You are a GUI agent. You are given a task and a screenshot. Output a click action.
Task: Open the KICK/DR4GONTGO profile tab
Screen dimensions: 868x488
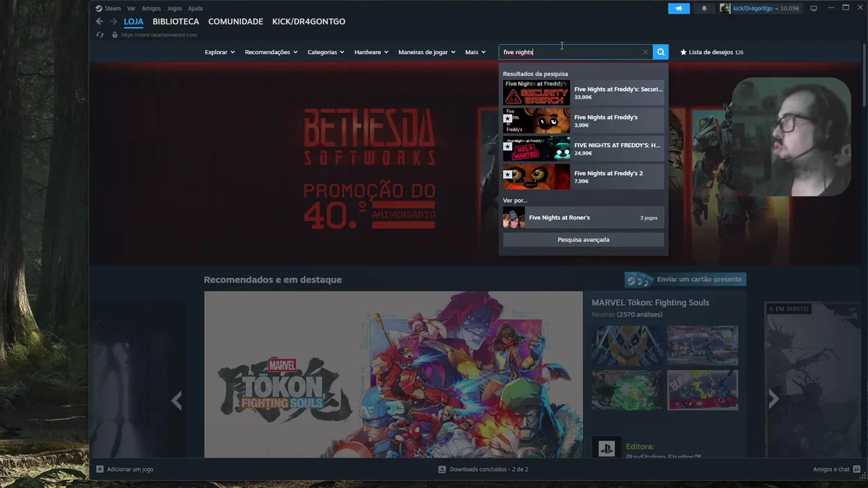pyautogui.click(x=309, y=22)
